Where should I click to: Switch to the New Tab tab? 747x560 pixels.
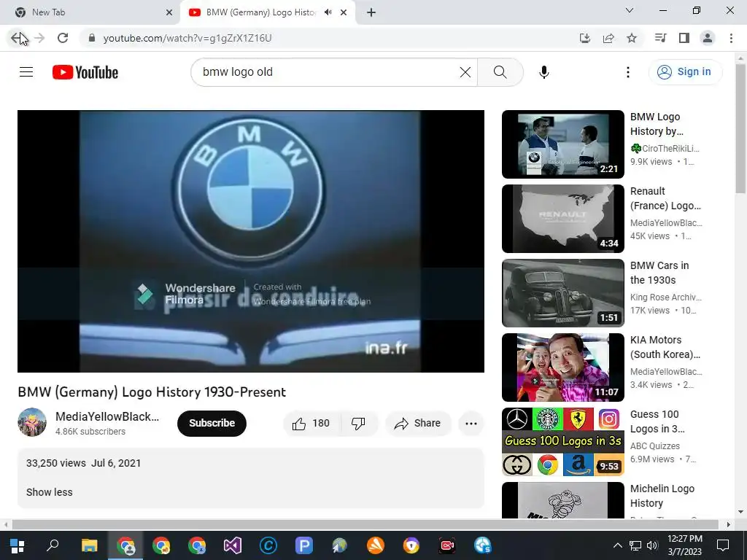point(90,12)
